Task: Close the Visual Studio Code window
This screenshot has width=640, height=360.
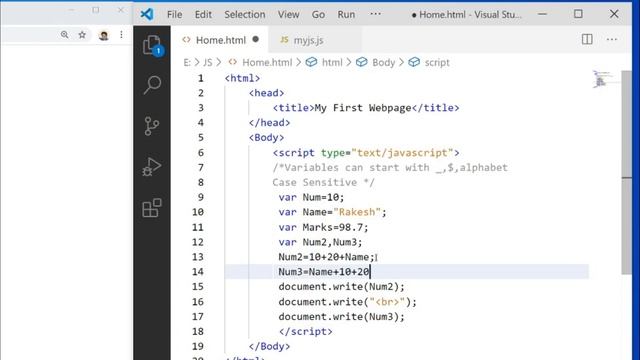Action: pos(614,14)
